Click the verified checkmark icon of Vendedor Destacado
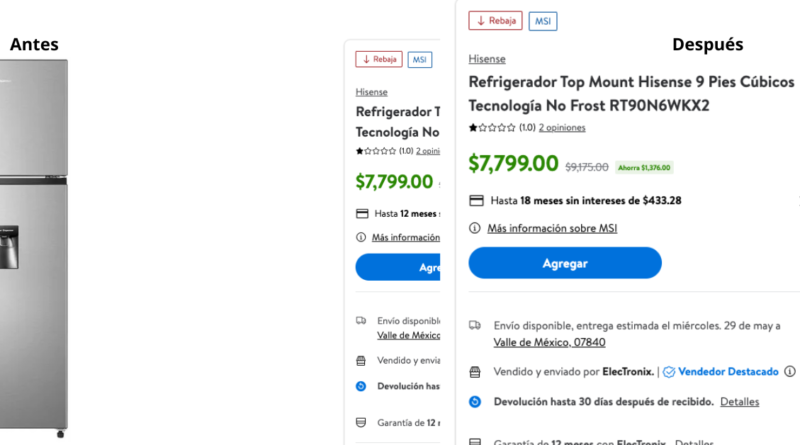Viewport: 800px width, 445px height. pos(669,372)
